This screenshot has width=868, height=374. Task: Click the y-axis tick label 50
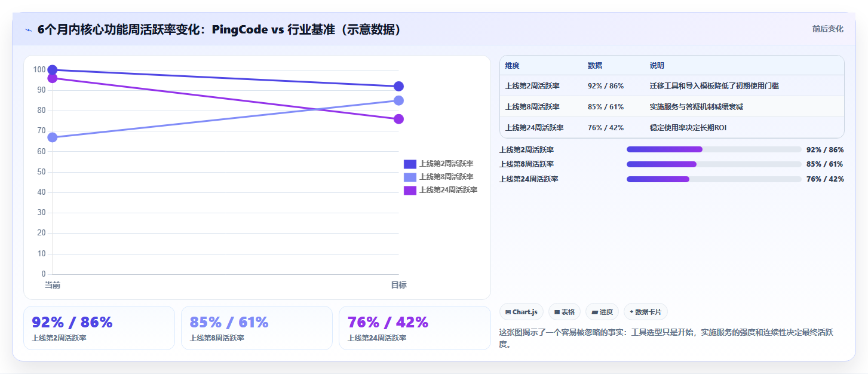[41, 172]
